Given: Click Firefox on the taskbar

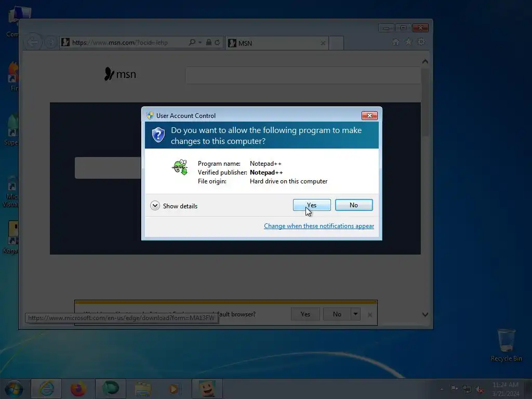Looking at the screenshot, I should click(x=78, y=389).
